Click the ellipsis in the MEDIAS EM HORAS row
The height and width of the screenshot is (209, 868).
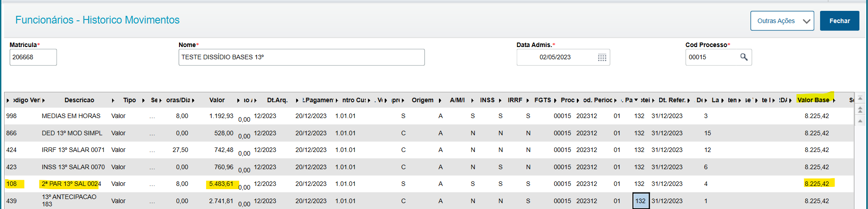click(152, 116)
